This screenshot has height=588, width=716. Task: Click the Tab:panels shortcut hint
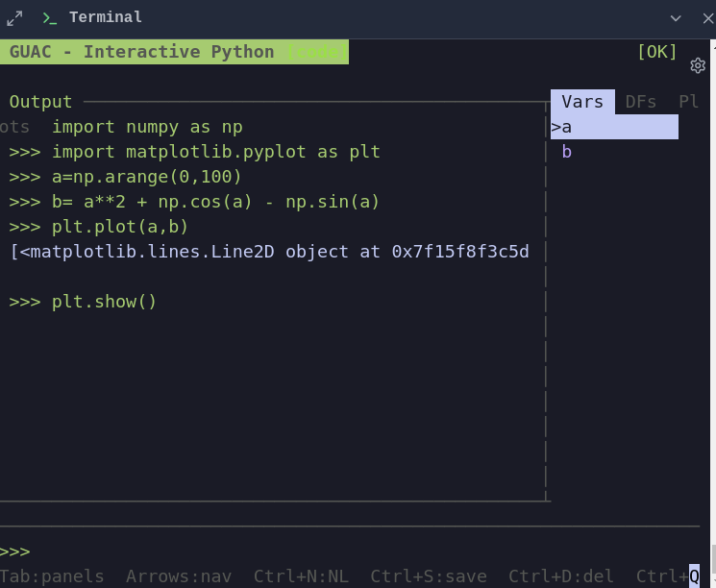[52, 576]
